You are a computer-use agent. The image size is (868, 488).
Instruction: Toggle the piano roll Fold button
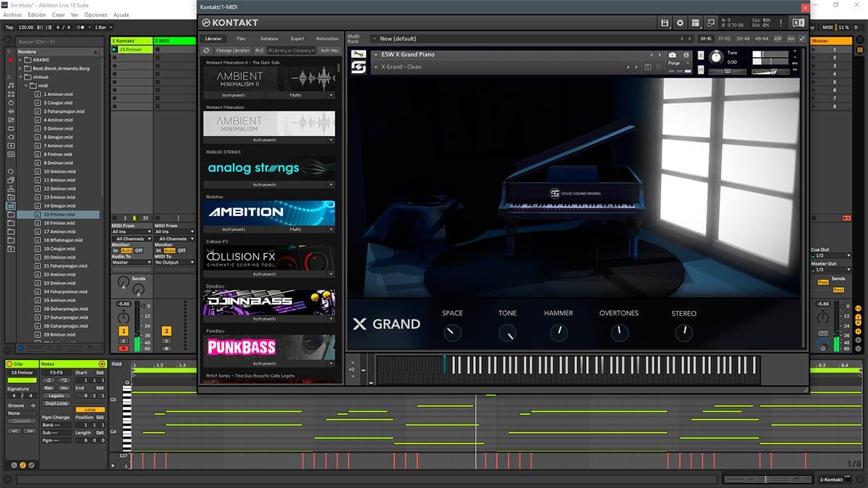[117, 364]
